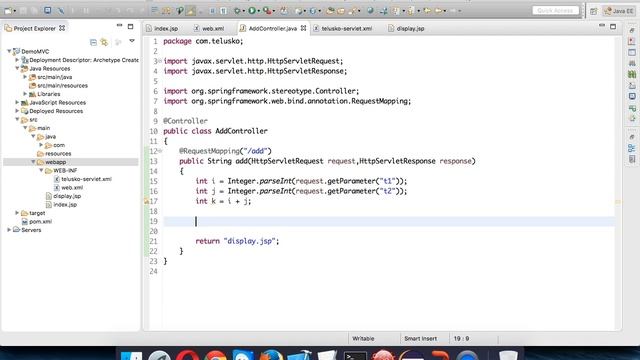Switch to the index.jsp editor tab
This screenshot has width=640, height=360.
162,29
